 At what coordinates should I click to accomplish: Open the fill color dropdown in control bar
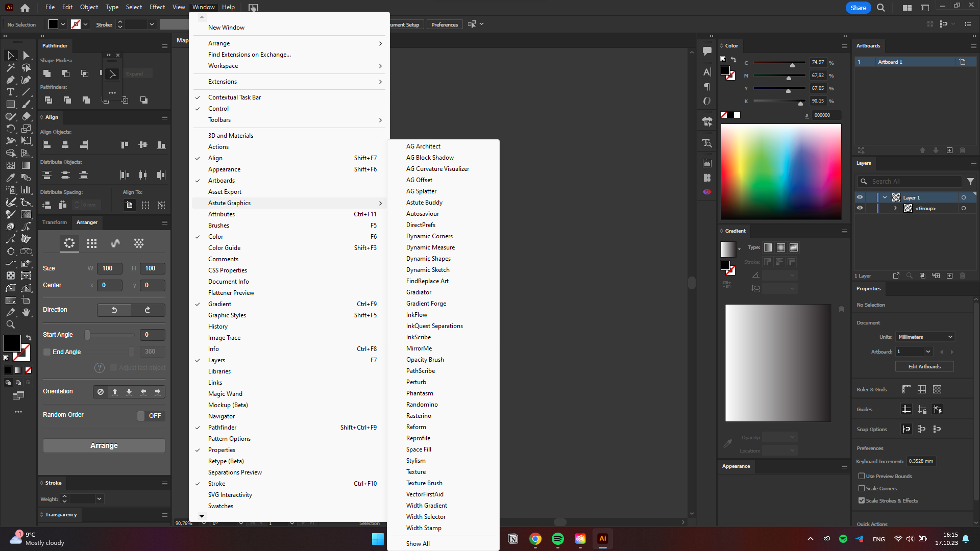[x=63, y=24]
